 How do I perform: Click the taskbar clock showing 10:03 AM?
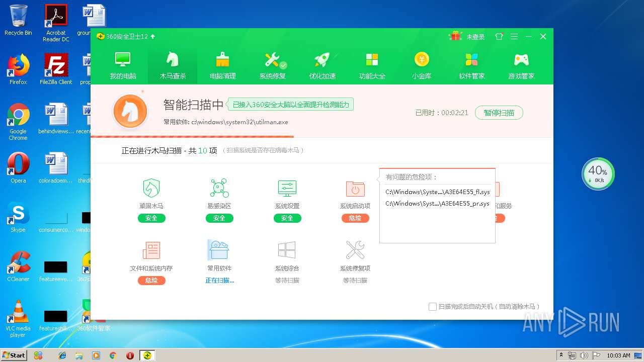pyautogui.click(x=618, y=355)
